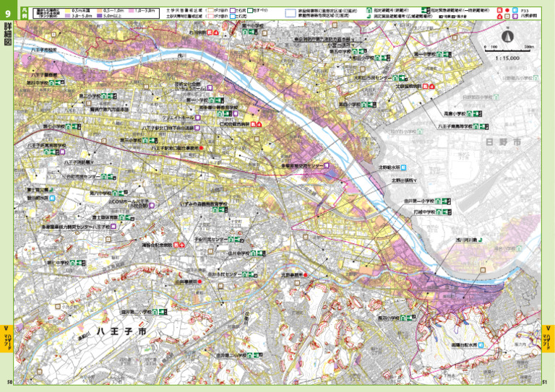Click the dark purple 5.0m以上 legend swatch

coord(100,16)
